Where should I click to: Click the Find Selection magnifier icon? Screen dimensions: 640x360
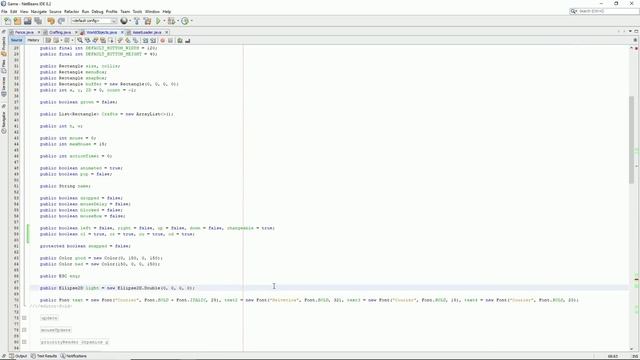point(80,40)
